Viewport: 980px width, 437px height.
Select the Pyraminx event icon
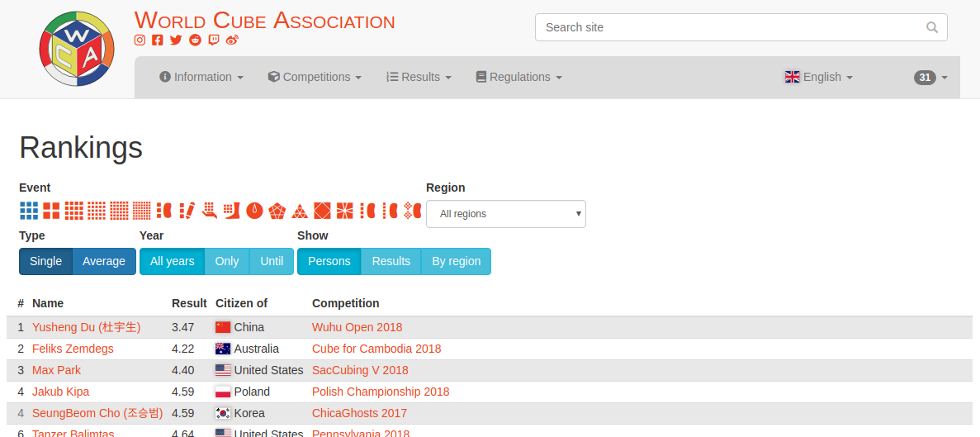pyautogui.click(x=300, y=211)
